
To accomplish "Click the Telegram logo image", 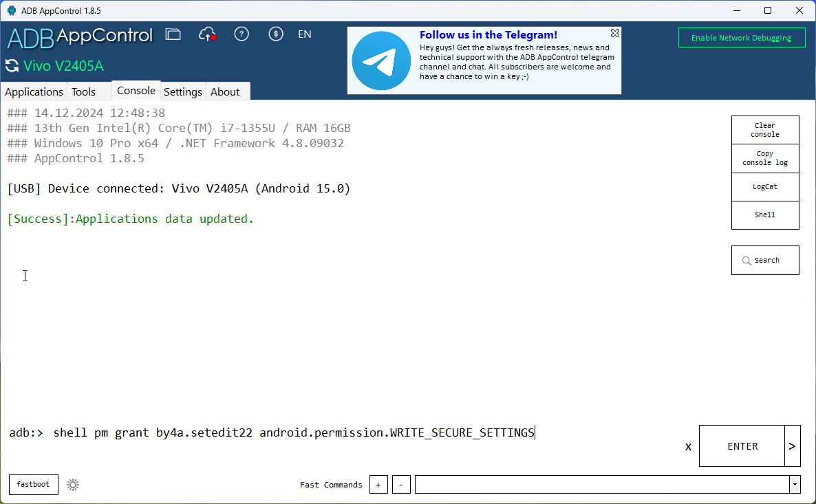I will tap(381, 61).
